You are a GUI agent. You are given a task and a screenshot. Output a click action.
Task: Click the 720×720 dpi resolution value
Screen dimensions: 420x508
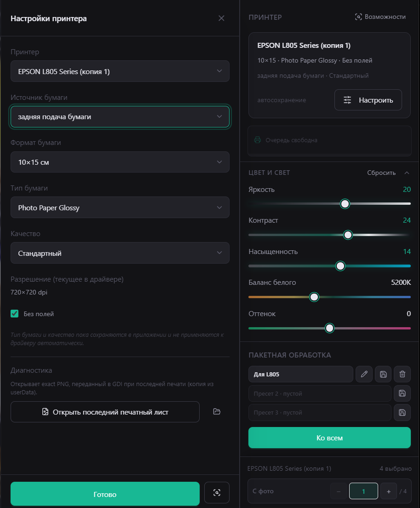click(x=29, y=292)
